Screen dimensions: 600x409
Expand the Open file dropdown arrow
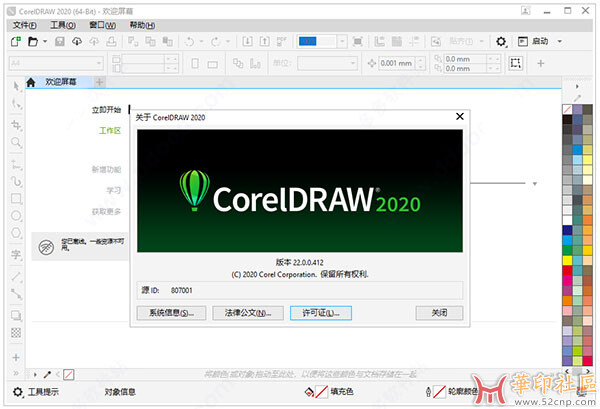tap(45, 41)
